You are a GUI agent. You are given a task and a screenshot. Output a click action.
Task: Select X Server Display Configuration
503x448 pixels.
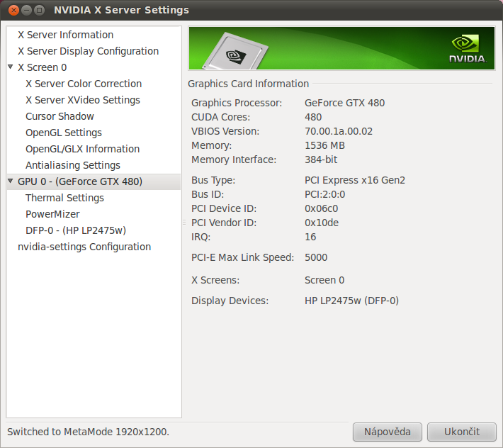(89, 51)
